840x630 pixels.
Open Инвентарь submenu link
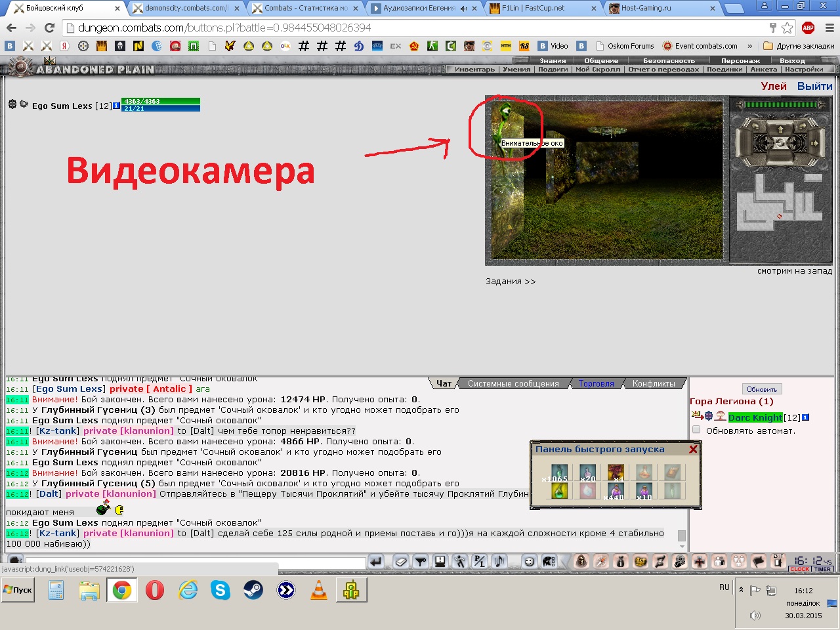pos(474,69)
